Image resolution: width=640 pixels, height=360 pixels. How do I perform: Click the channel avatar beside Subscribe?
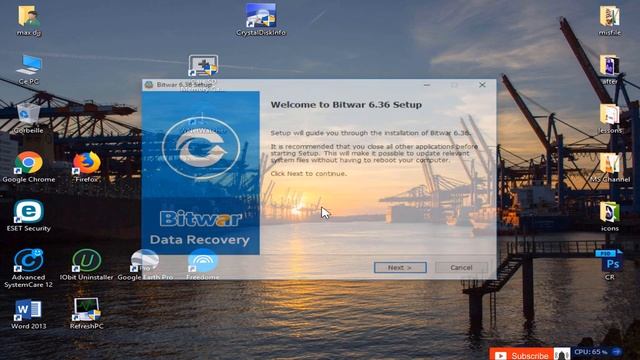(x=562, y=354)
